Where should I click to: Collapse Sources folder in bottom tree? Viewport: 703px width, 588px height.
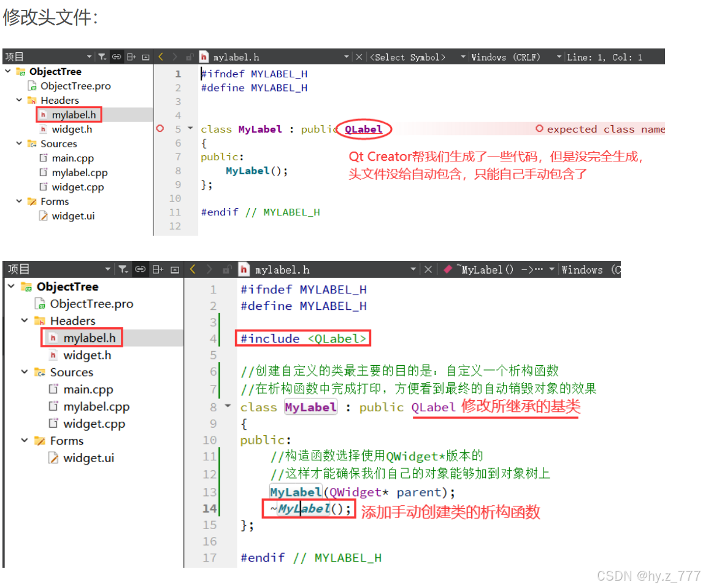coord(25,372)
